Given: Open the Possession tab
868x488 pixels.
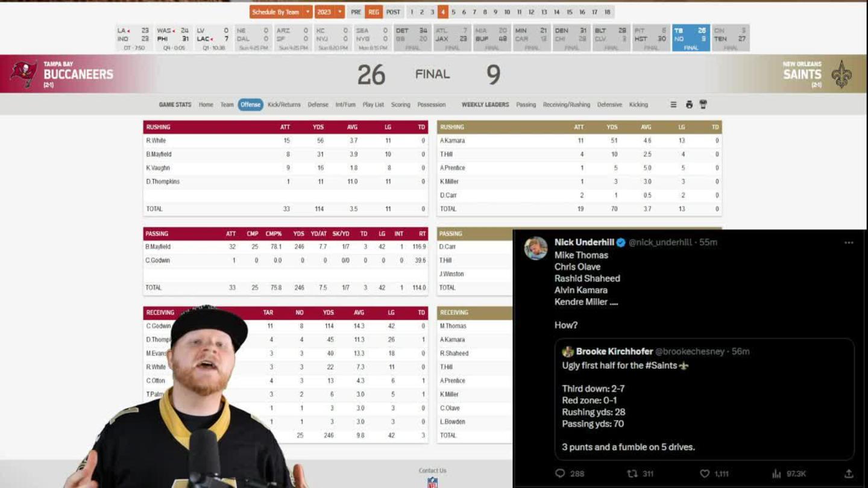Looking at the screenshot, I should pos(432,105).
